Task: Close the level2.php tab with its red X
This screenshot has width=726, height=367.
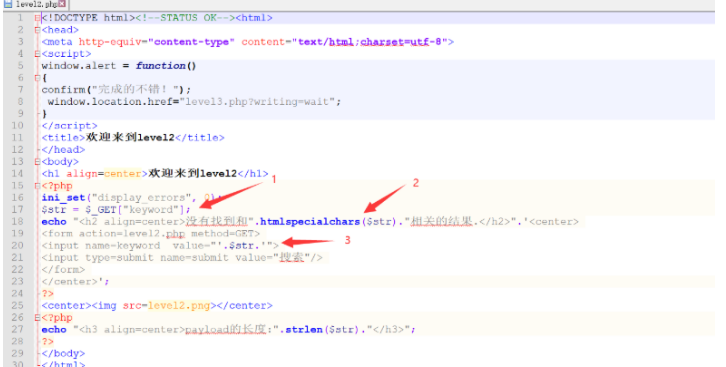Action: 62,4
